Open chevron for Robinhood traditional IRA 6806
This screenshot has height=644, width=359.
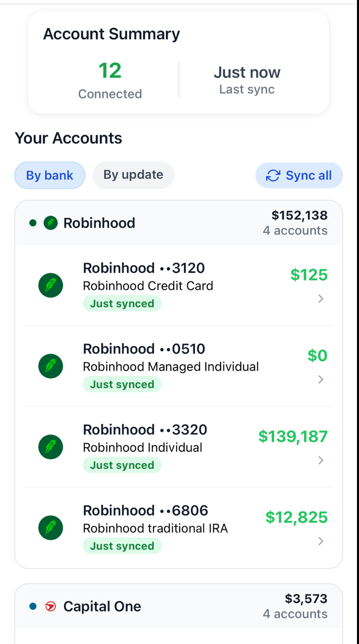coord(320,541)
